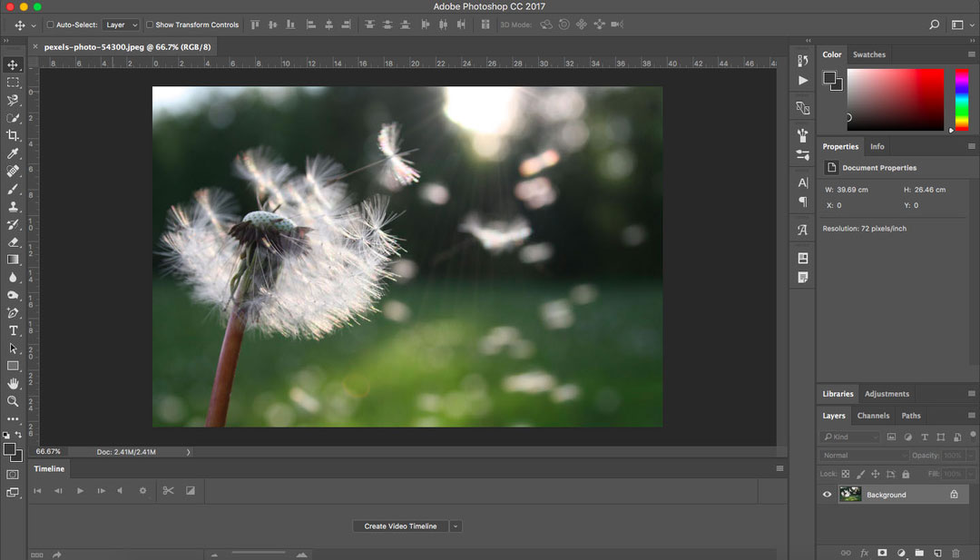Click the Background layer thumbnail

(x=849, y=494)
